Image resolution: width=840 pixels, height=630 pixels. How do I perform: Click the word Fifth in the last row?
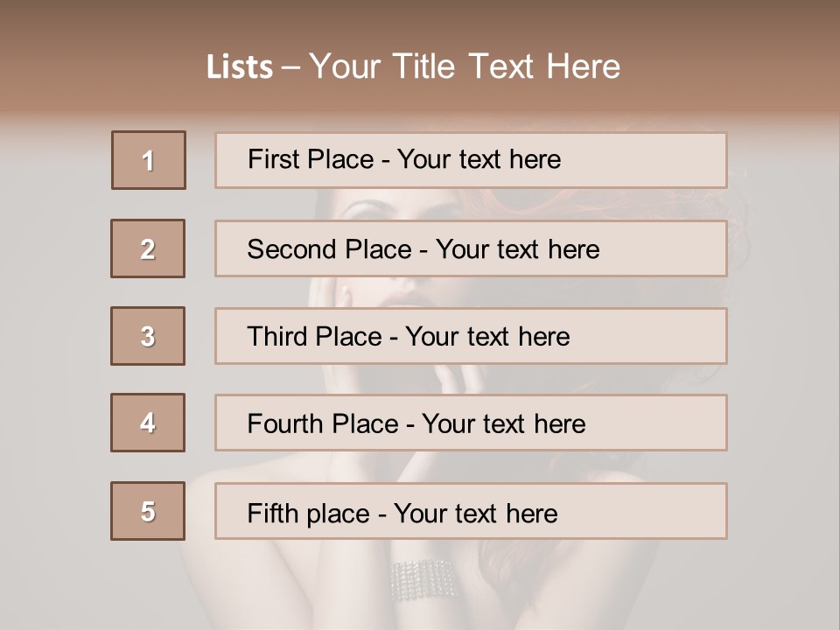click(x=273, y=512)
